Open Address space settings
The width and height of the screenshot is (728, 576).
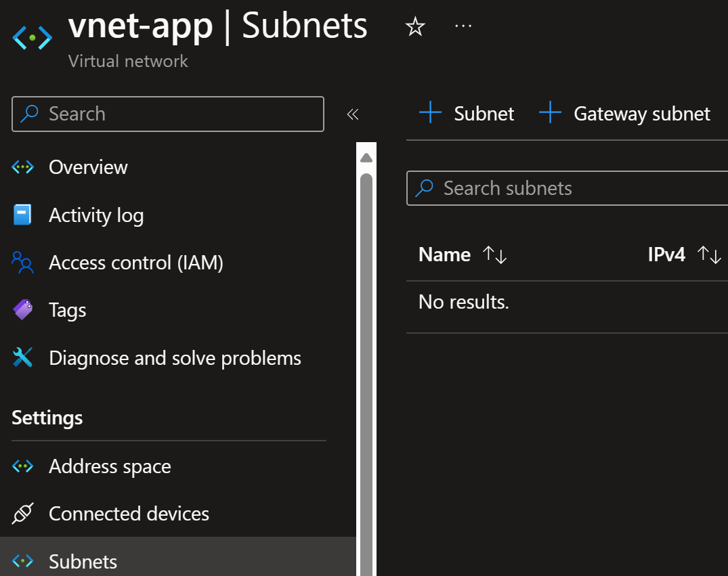click(110, 466)
